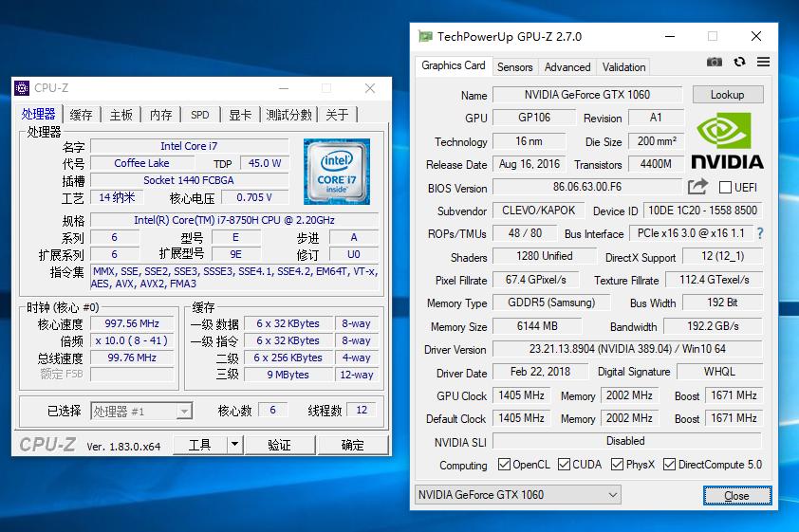Screen dimensions: 799x532
Task: Click the BIOS Version field
Action: pos(586,188)
